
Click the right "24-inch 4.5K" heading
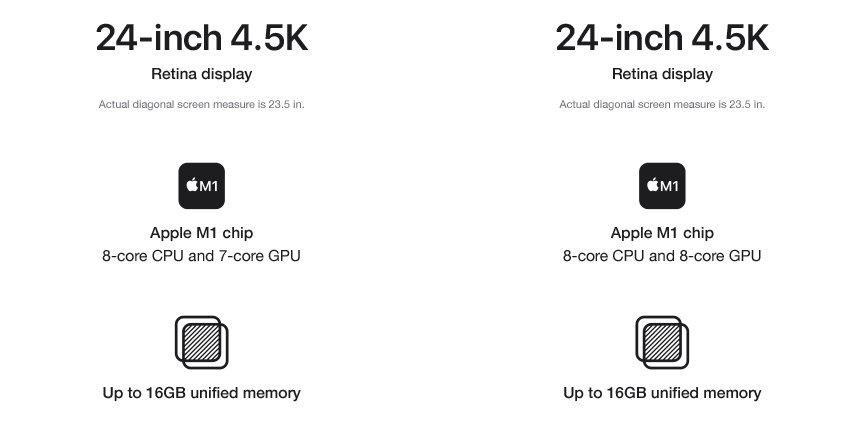662,39
